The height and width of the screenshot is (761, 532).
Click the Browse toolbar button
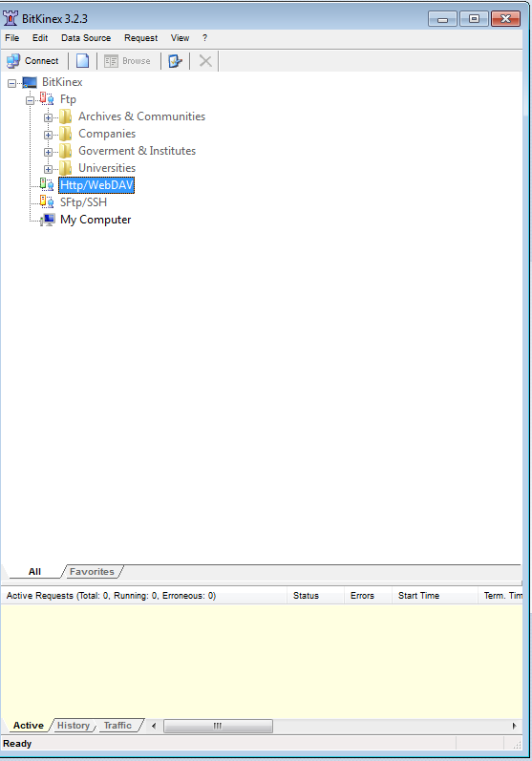[128, 61]
